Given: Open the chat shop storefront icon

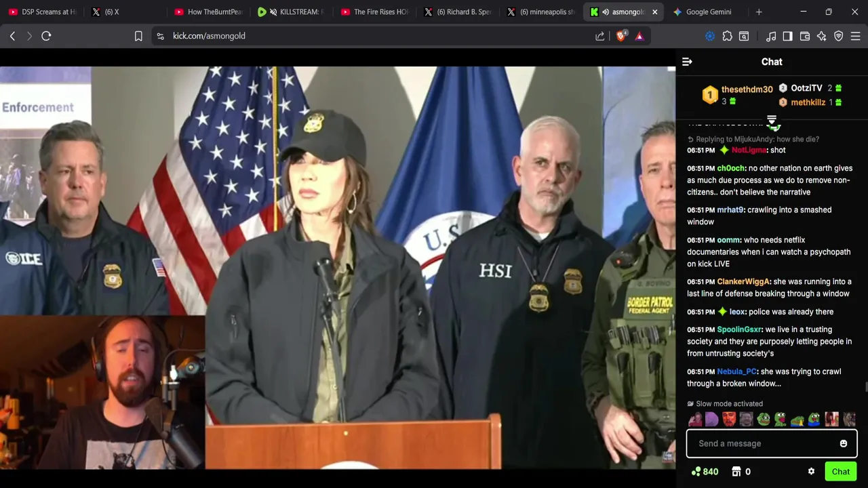Looking at the screenshot, I should pos(736,472).
